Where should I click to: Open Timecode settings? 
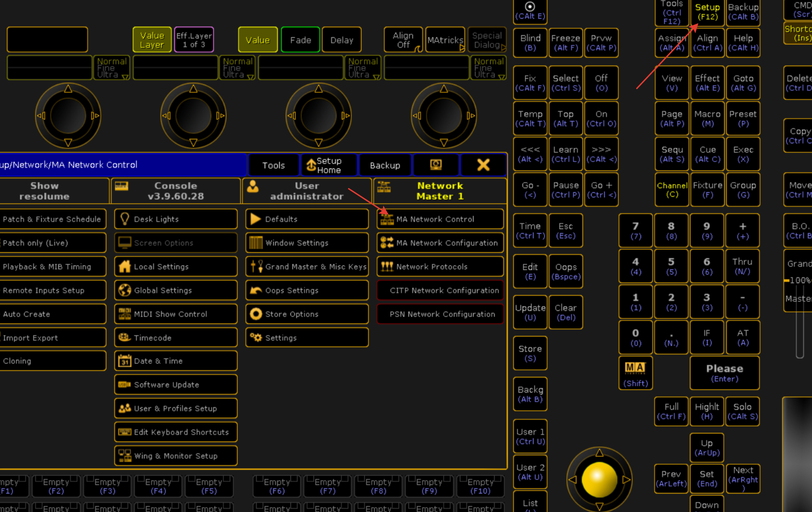(176, 337)
